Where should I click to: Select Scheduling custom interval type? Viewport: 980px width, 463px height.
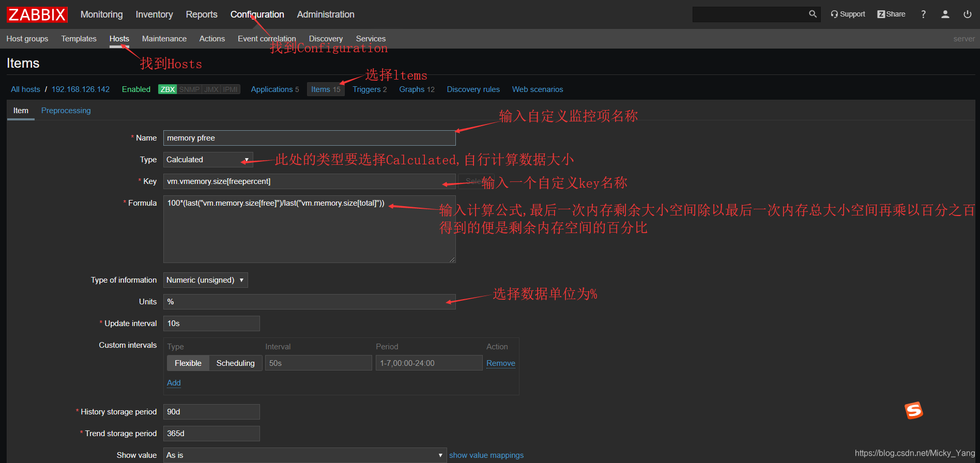click(x=236, y=363)
